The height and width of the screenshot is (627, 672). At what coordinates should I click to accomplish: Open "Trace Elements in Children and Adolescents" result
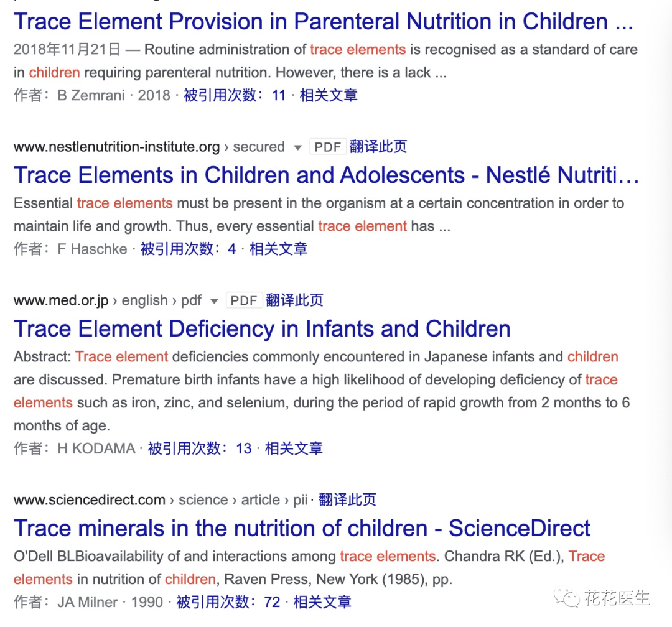[326, 175]
